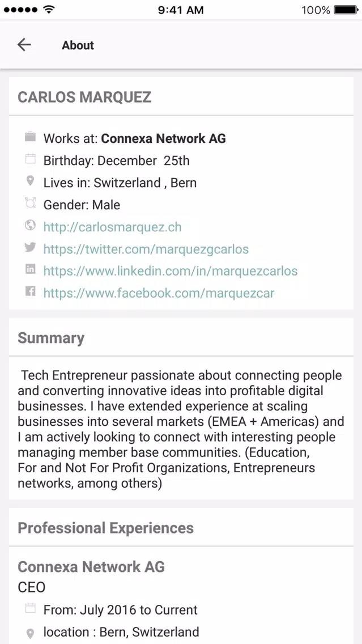Click the Facebook icon

click(x=31, y=291)
